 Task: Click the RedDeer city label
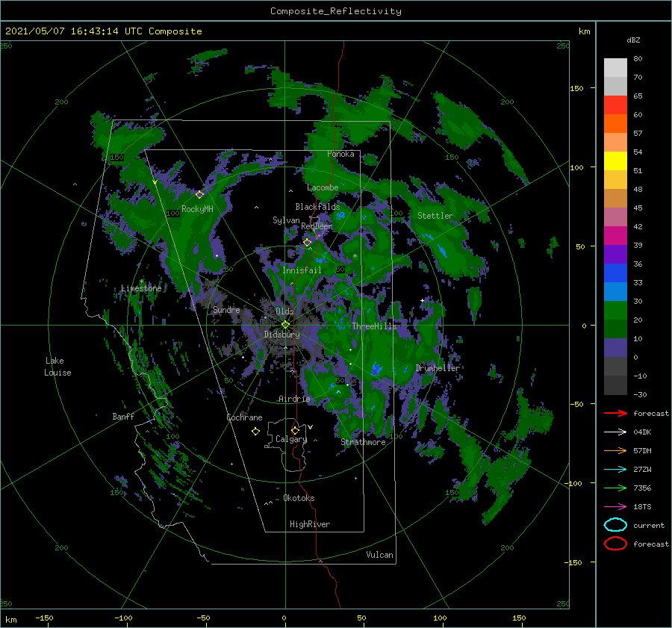[317, 226]
